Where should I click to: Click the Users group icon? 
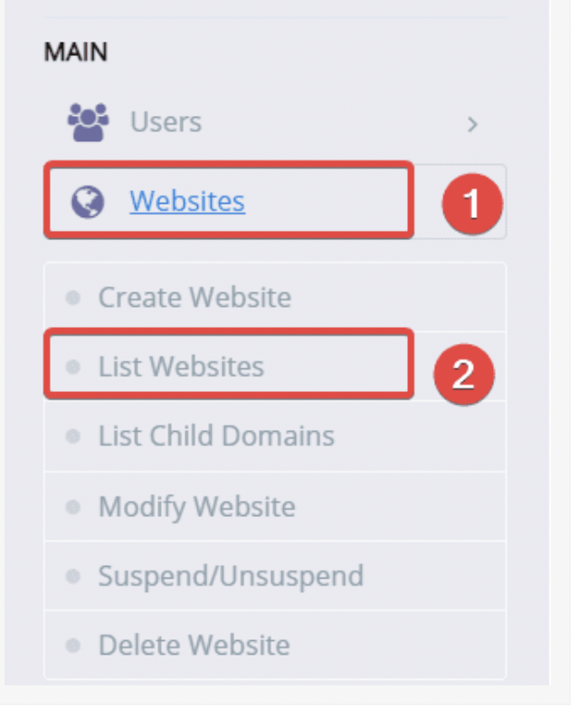[x=88, y=122]
